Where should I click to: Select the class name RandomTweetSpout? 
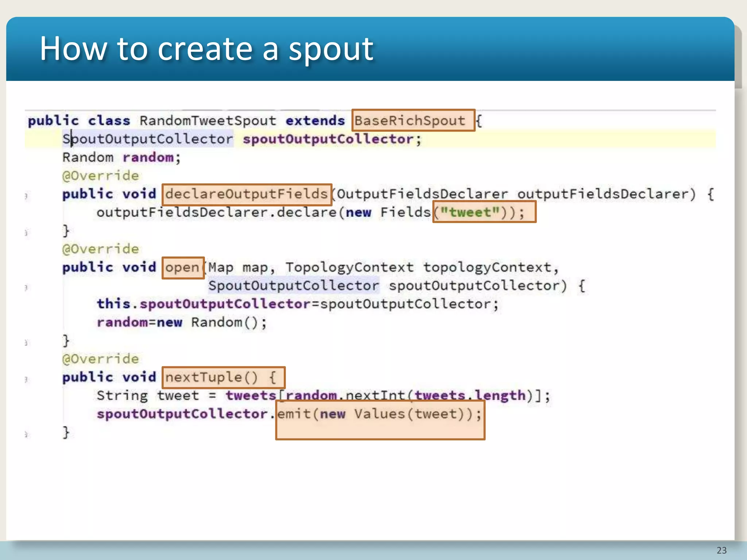click(x=208, y=121)
